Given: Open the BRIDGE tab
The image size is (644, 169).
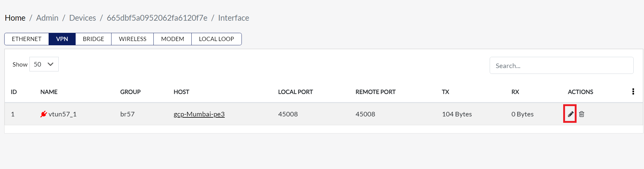Looking at the screenshot, I should click(x=93, y=39).
